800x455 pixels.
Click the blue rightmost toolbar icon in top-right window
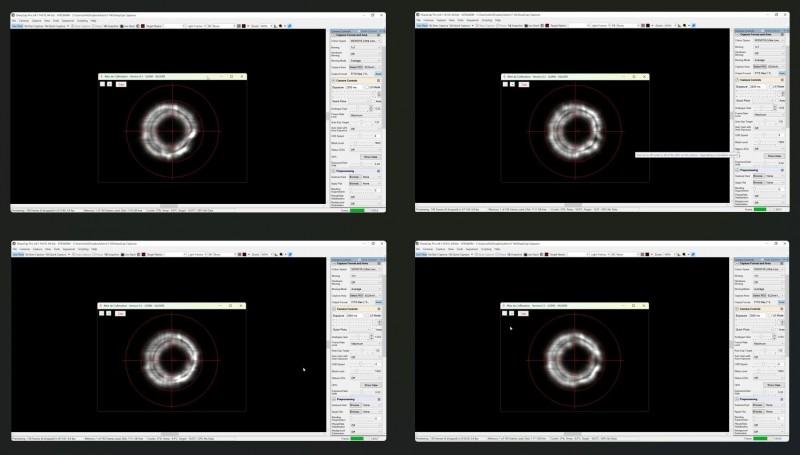[x=693, y=26]
